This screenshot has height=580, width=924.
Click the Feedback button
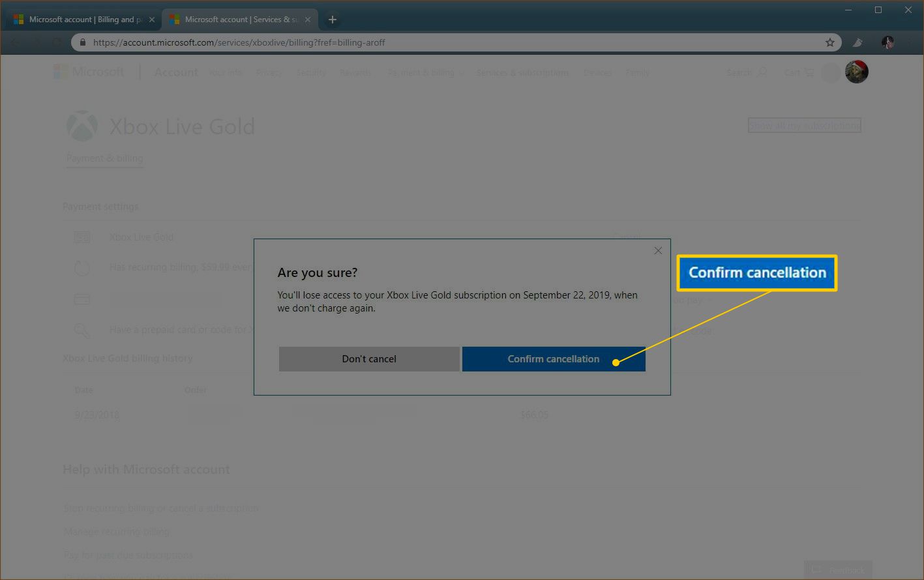coord(839,570)
